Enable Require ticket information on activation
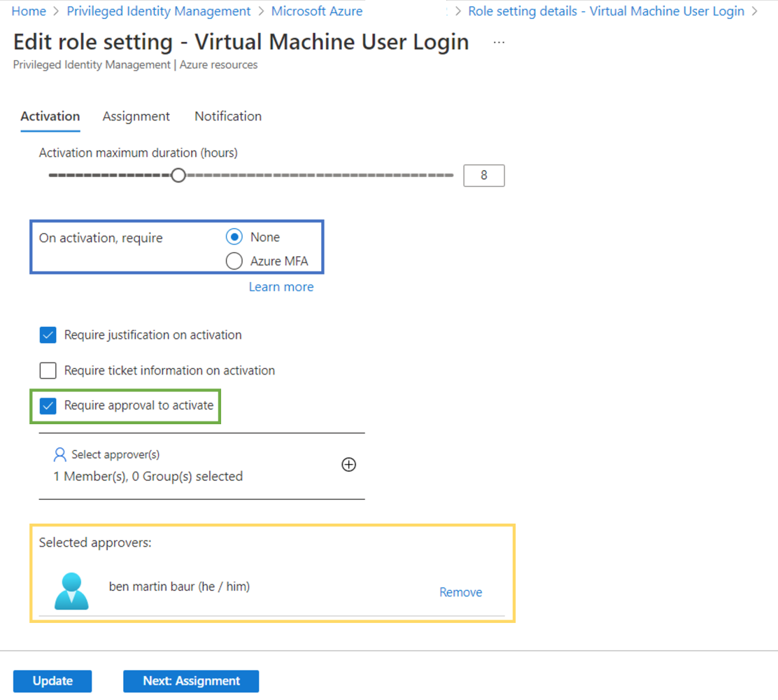This screenshot has width=778, height=700. (48, 370)
